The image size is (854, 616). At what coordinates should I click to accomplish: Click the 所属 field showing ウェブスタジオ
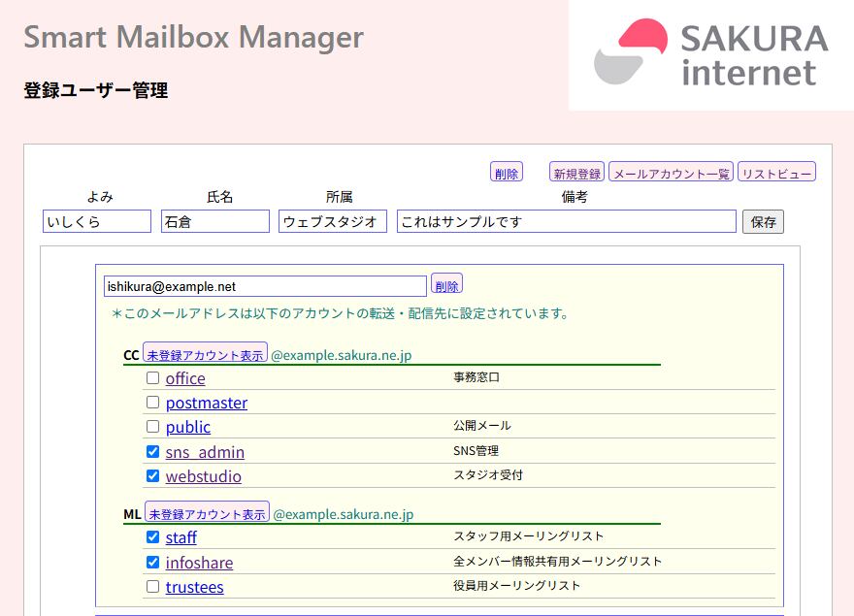pyautogui.click(x=332, y=222)
